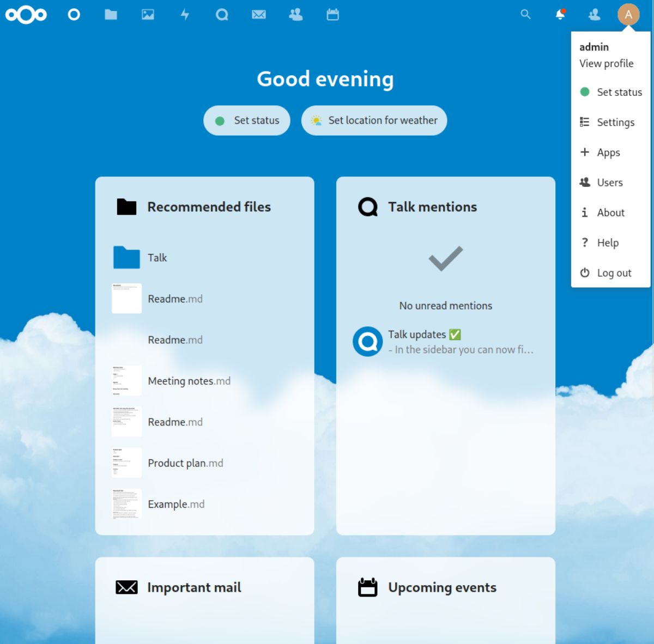Viewport: 654px width, 644px height.
Task: Choose Log out from the user menu
Action: tap(611, 272)
